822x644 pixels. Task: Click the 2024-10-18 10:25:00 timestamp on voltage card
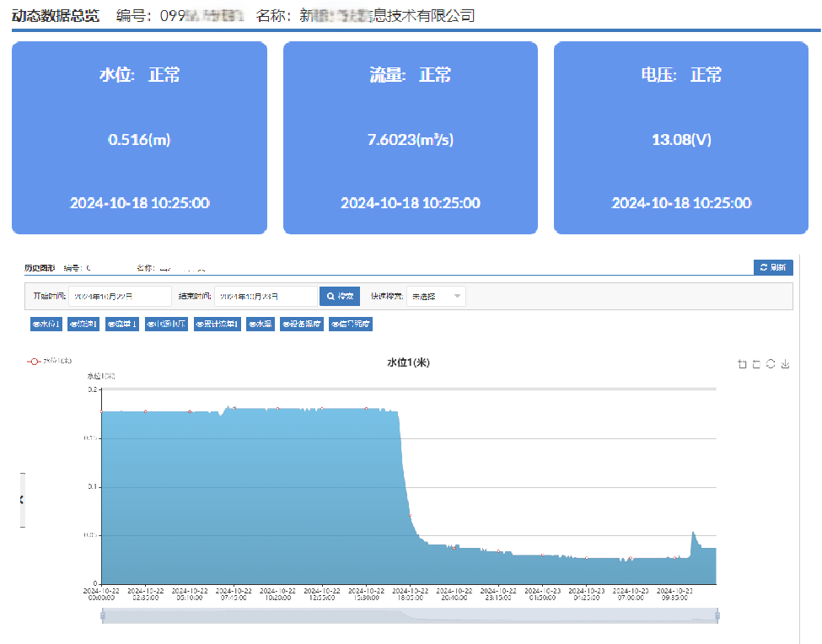[x=681, y=203]
